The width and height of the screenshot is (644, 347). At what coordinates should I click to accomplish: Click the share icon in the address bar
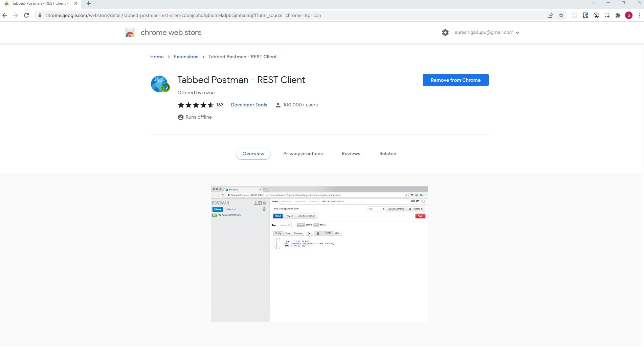point(550,15)
